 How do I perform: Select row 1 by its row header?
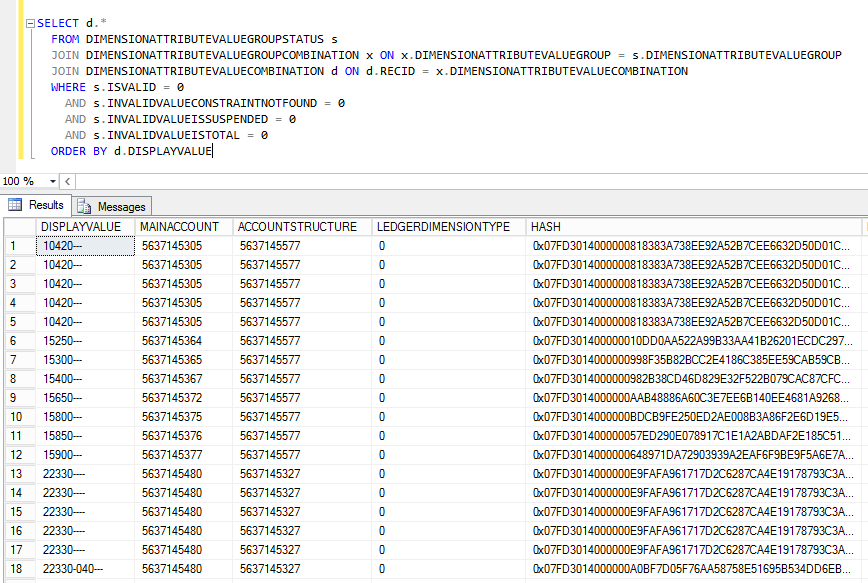[20, 246]
